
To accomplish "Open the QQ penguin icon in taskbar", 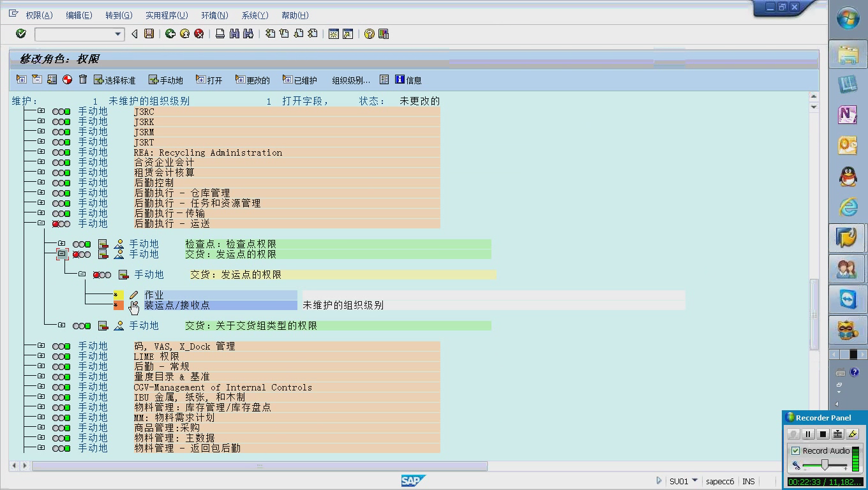I will [x=848, y=176].
